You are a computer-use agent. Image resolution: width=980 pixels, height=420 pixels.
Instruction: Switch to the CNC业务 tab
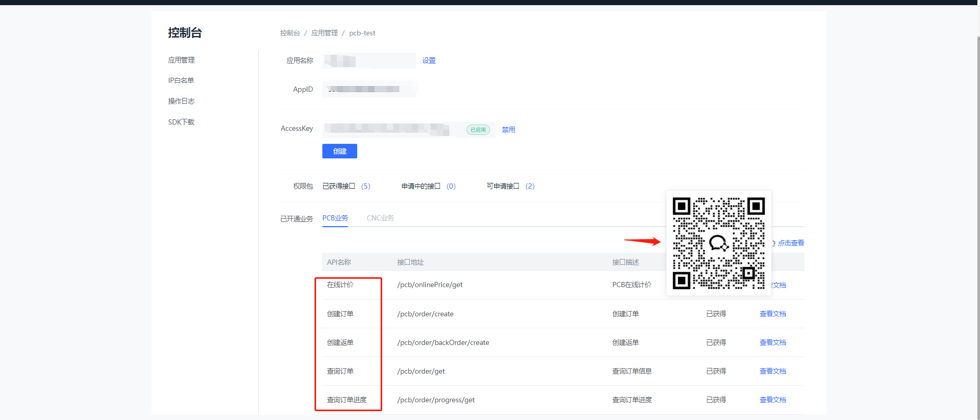point(380,218)
